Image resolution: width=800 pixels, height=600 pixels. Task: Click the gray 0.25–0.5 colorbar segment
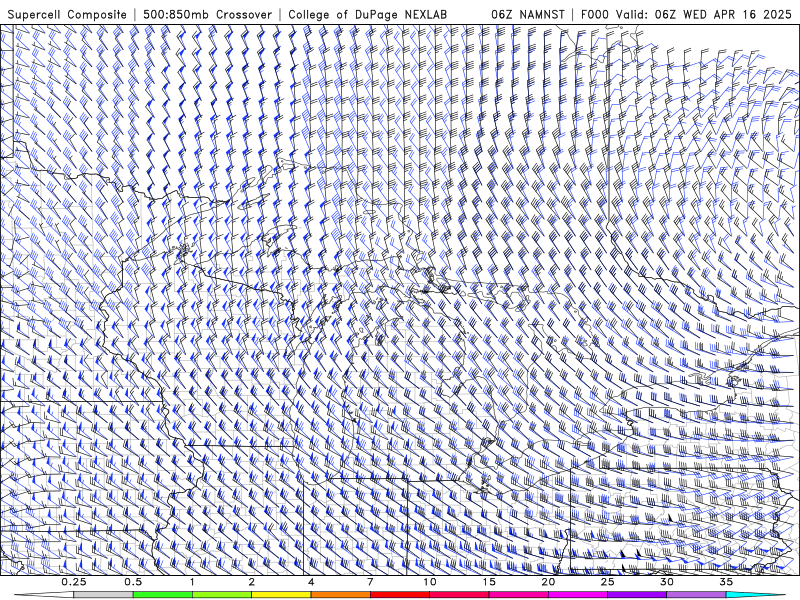(103, 595)
